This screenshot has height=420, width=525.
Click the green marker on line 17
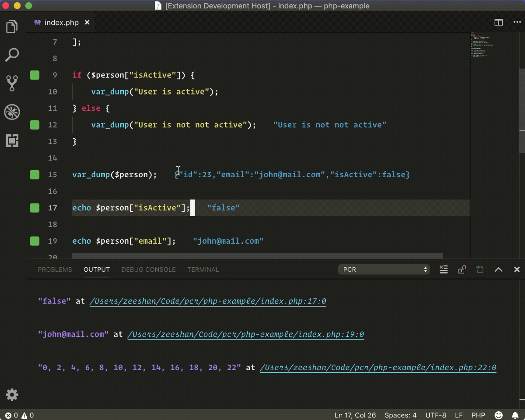[35, 208]
